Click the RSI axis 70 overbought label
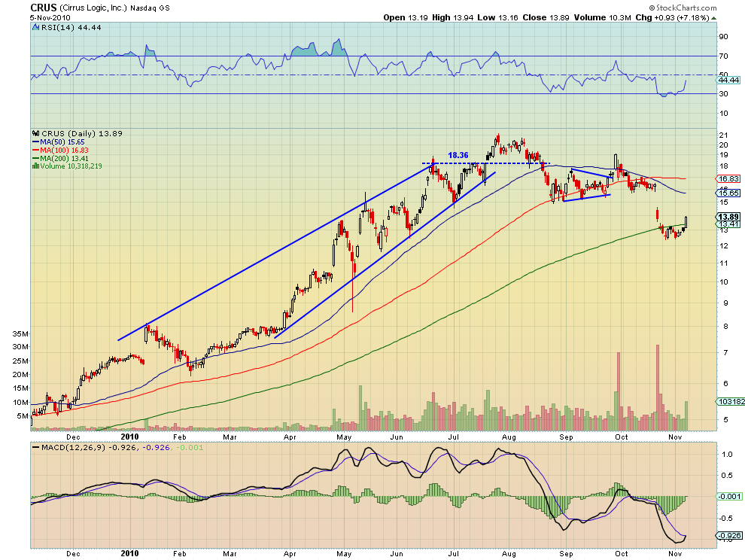Image resolution: width=745 pixels, height=560 pixels. pyautogui.click(x=723, y=56)
